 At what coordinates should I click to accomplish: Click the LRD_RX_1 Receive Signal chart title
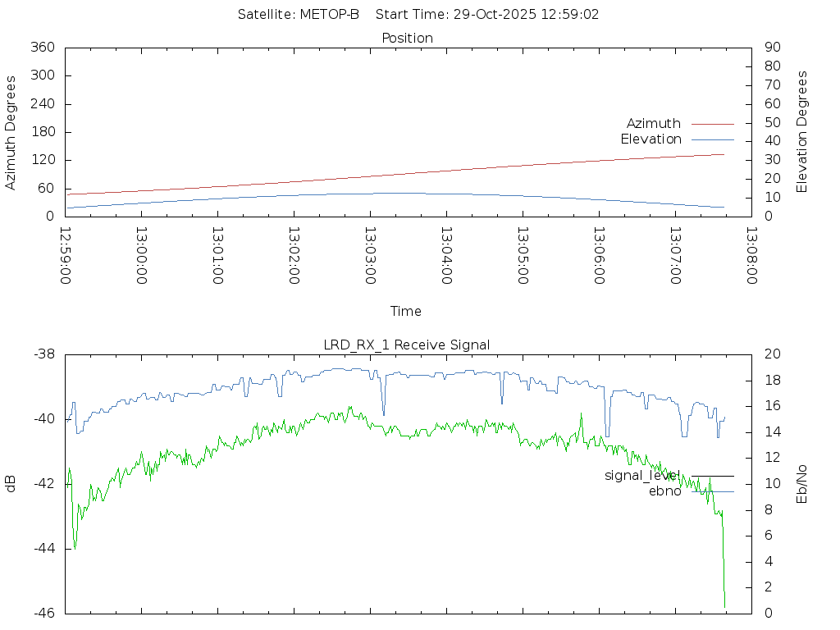click(407, 345)
